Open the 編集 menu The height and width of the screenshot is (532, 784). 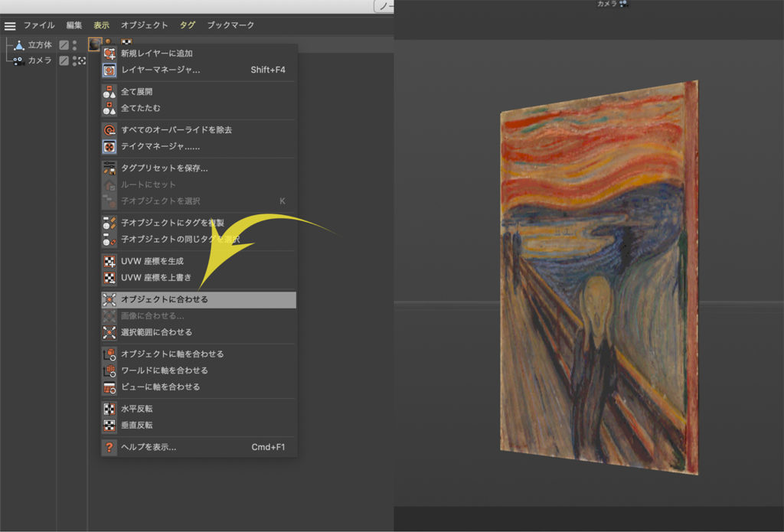coord(74,25)
